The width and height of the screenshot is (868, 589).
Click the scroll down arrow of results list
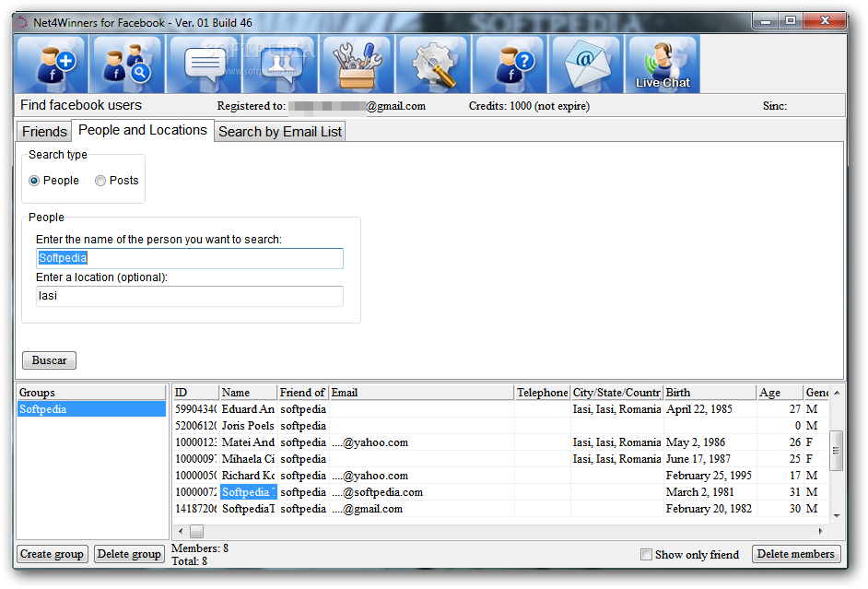(837, 516)
